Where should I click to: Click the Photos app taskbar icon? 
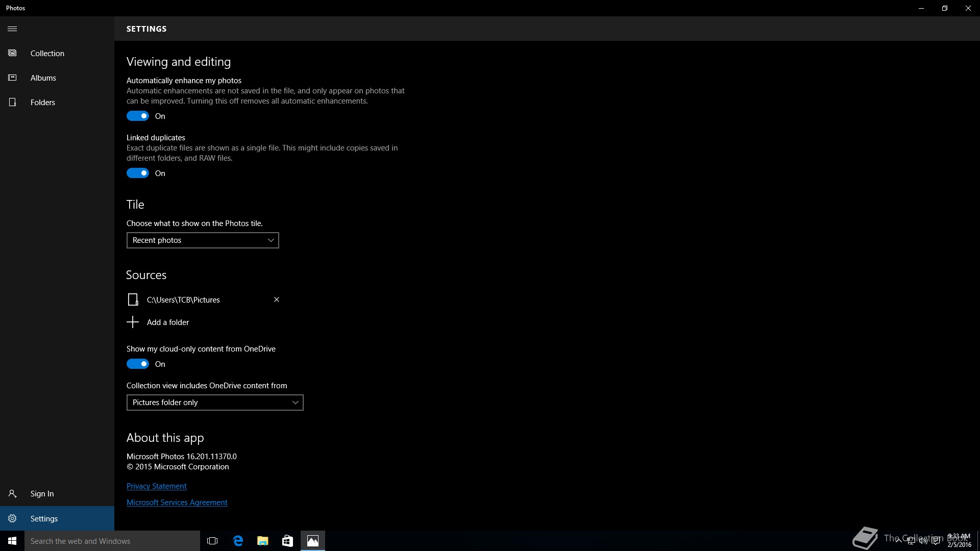[313, 541]
